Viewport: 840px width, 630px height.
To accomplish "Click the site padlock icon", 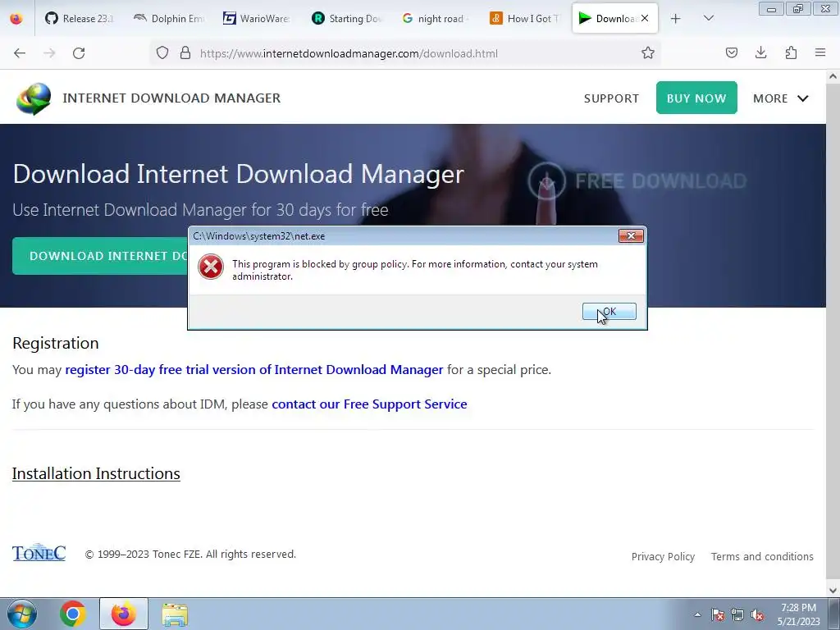I will click(185, 53).
